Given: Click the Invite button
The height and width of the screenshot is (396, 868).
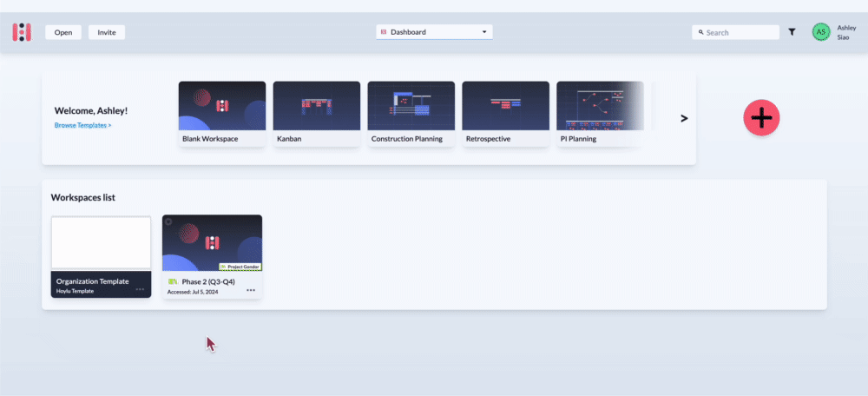Looking at the screenshot, I should (x=107, y=32).
